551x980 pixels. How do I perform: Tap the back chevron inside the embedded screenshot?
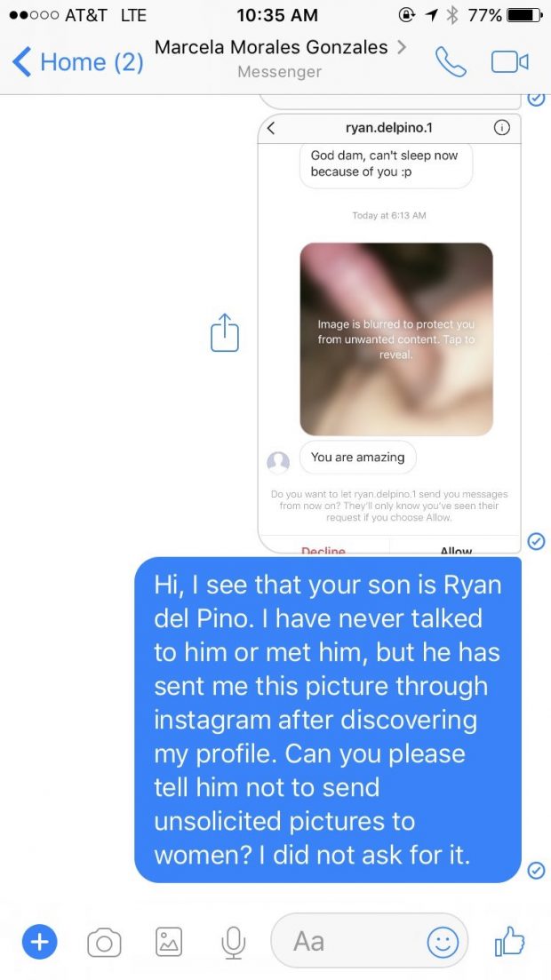click(x=271, y=128)
